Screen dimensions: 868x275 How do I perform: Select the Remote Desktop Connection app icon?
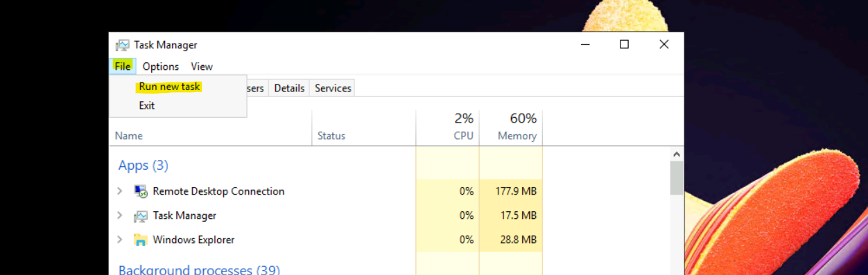[141, 191]
